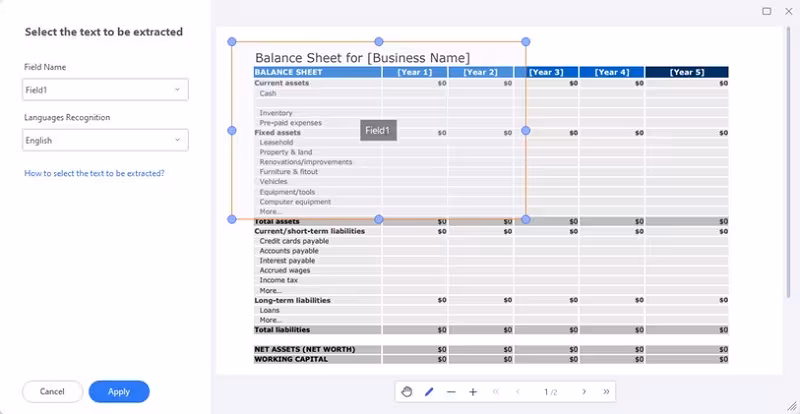Open 'How to select the text' link
Viewport: 800px width, 414px height.
(94, 173)
